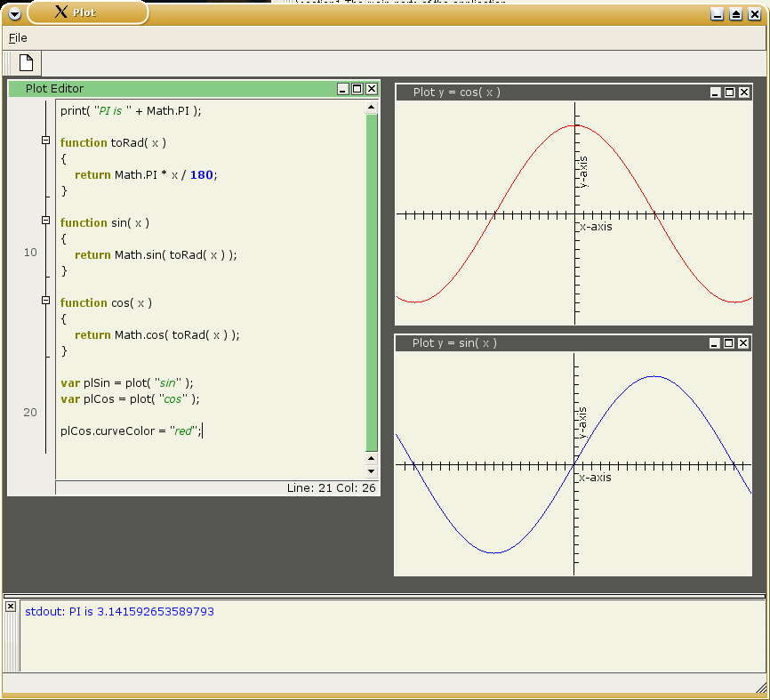This screenshot has height=700, width=770.
Task: Close the Plot Editor subwindow
Action: point(372,88)
